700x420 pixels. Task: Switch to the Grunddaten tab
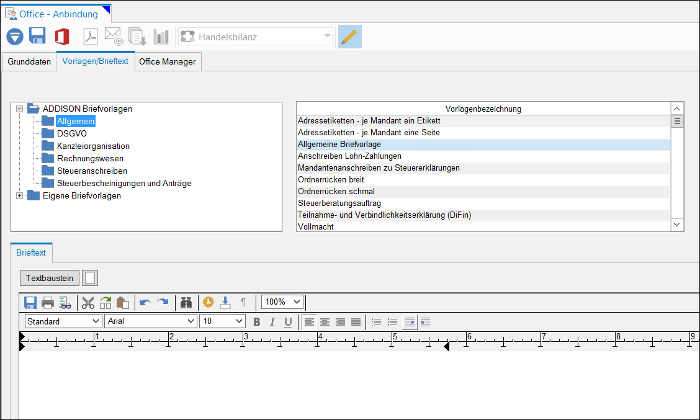(29, 62)
